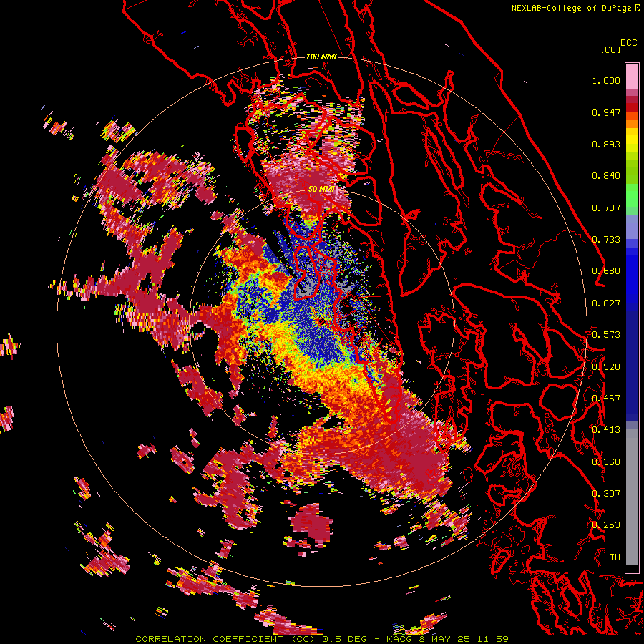Click the 0.360 scale value
The width and height of the screenshot is (644, 644).
[x=606, y=462]
